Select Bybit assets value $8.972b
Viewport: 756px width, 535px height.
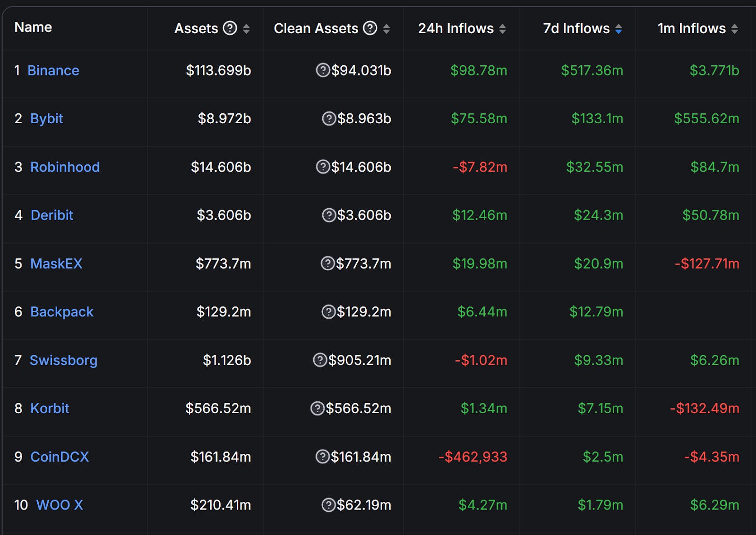coord(224,119)
